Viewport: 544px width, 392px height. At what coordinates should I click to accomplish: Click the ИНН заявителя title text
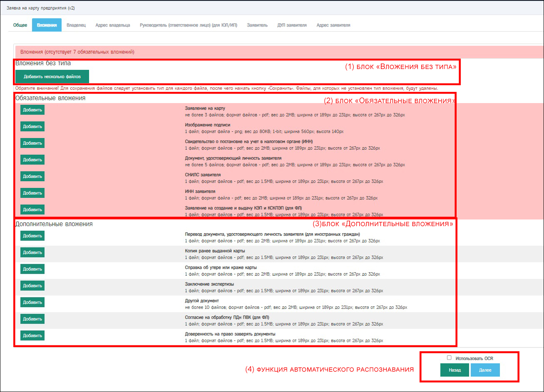click(x=200, y=191)
